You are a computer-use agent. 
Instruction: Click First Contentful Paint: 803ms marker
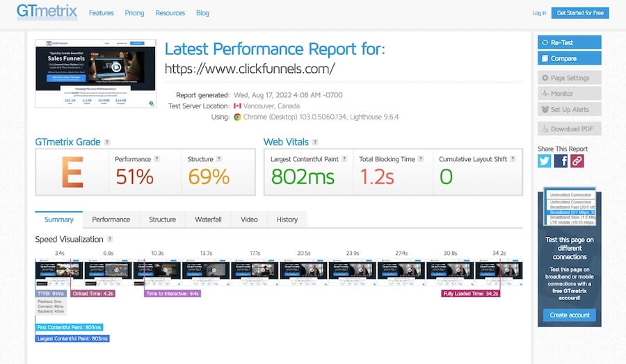pyautogui.click(x=69, y=327)
